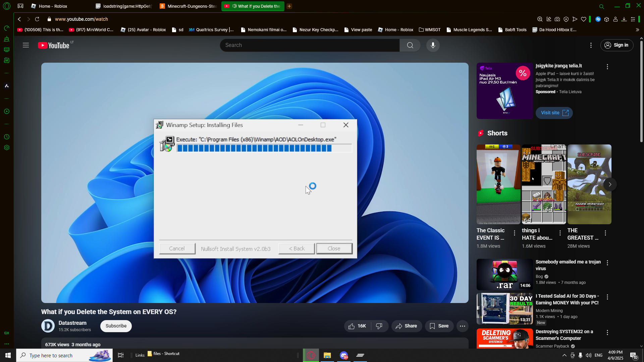Viewport: 644px width, 362px height.
Task: Open the Player sidebar icon
Action: pos(6,111)
